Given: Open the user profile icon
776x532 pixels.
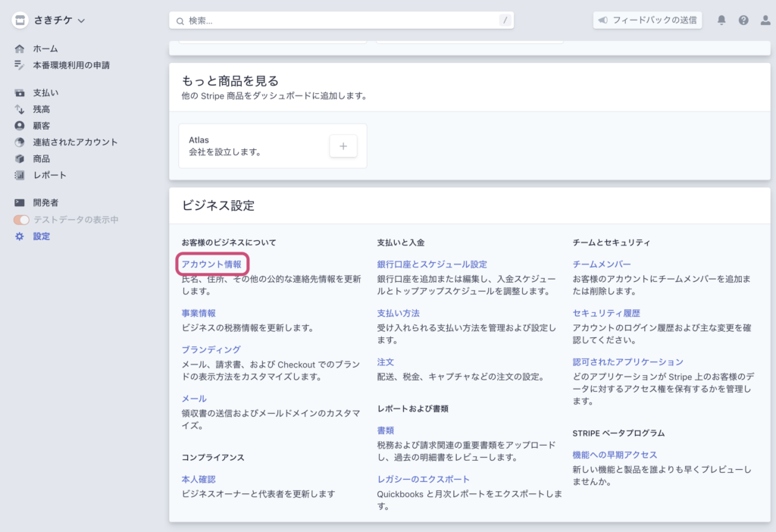Looking at the screenshot, I should click(765, 20).
